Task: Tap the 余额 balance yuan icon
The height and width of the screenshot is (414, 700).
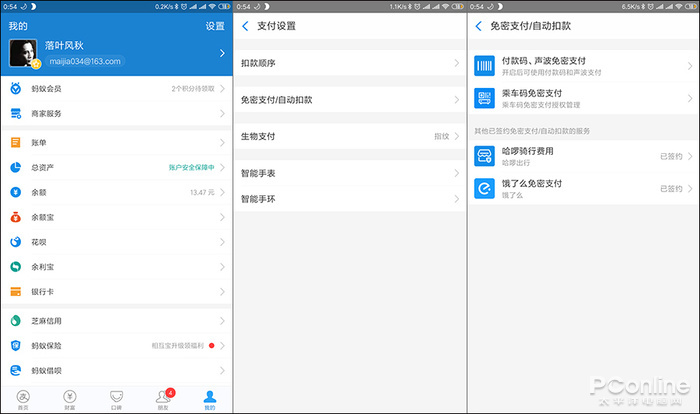Action: click(x=16, y=192)
